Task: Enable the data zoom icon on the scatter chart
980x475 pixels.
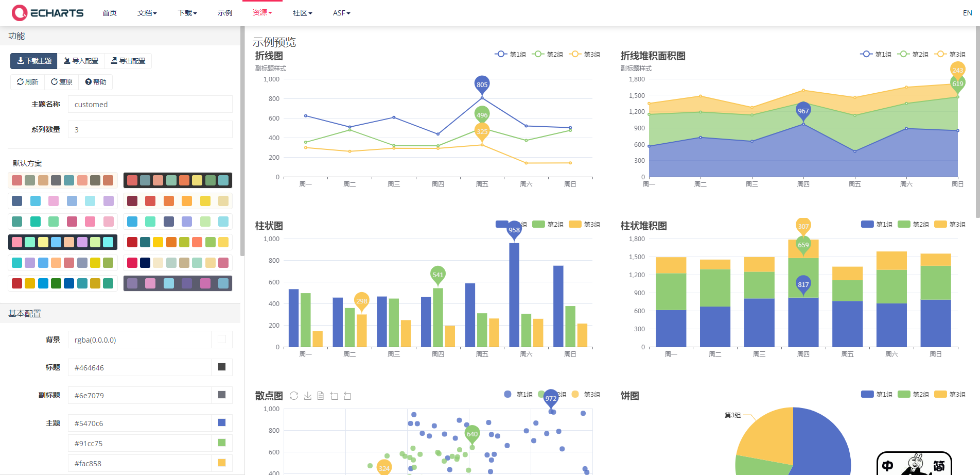Action: pyautogui.click(x=334, y=396)
